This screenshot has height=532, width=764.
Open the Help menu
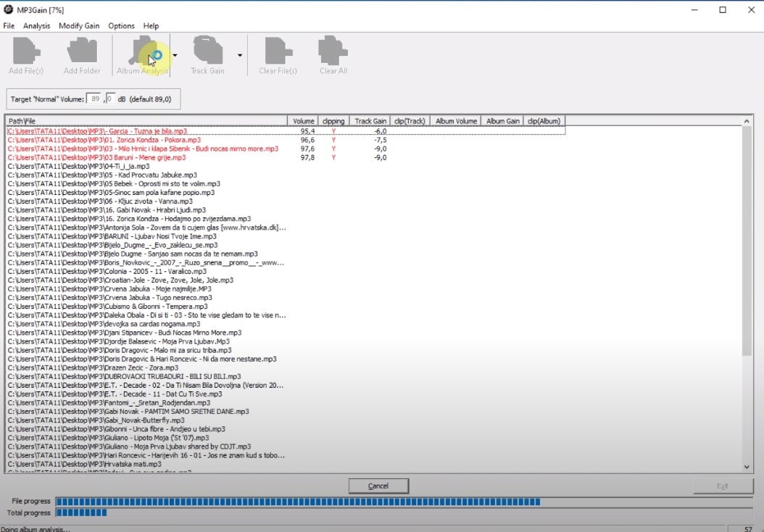coord(151,26)
